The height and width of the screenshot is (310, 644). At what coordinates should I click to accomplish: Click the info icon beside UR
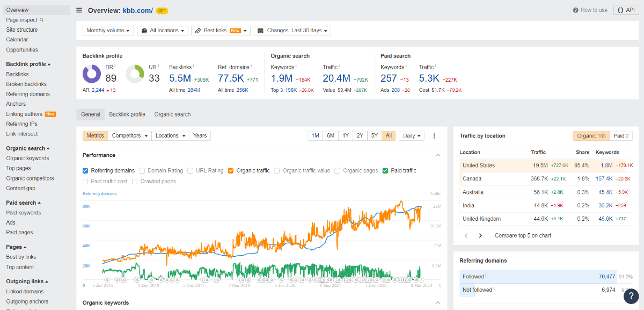coord(158,66)
